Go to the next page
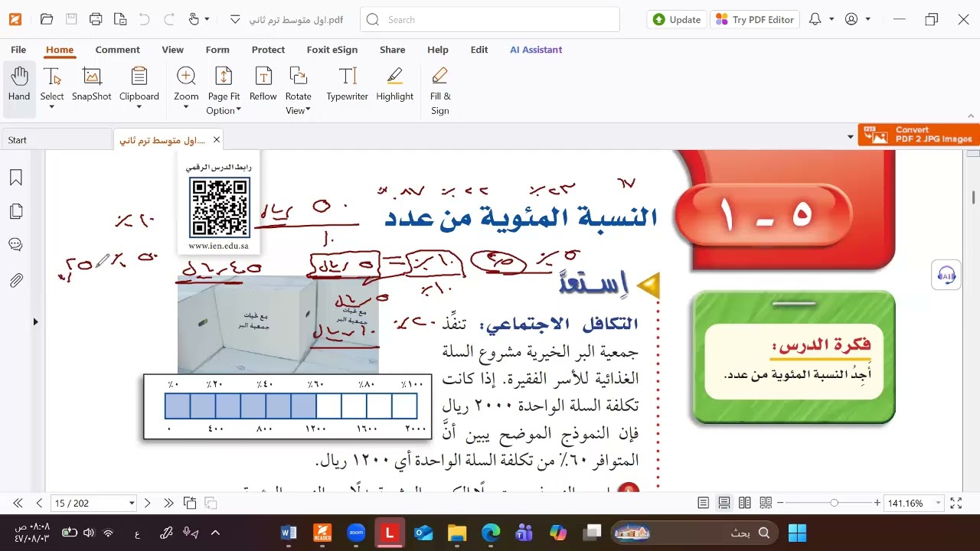The width and height of the screenshot is (980, 551). coord(149,503)
